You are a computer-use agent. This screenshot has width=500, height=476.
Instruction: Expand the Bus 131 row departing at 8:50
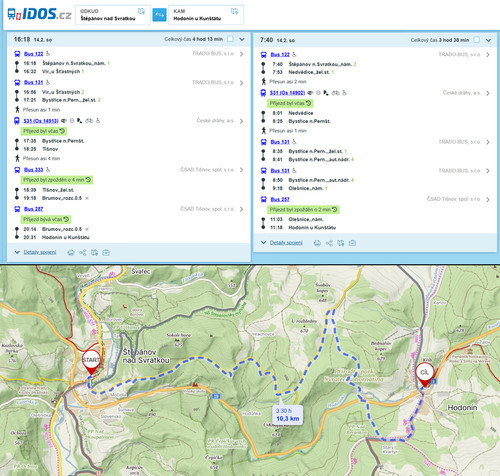click(x=488, y=171)
